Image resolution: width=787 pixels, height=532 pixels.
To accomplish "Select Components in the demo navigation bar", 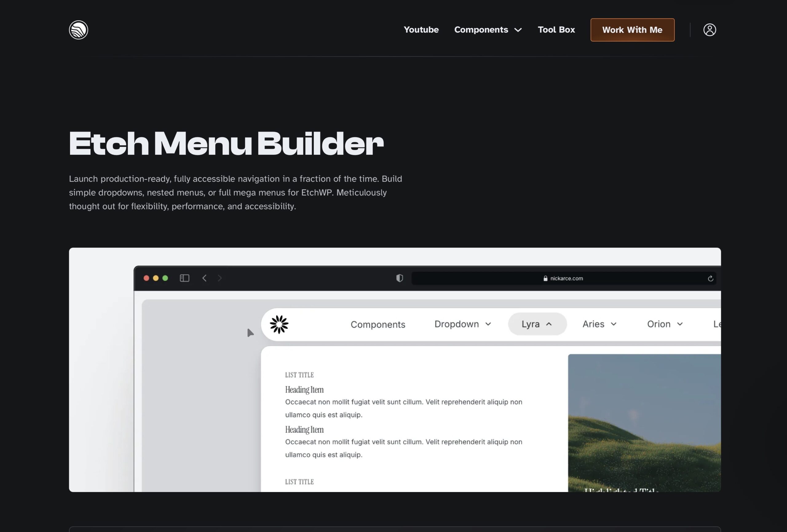I will point(378,324).
